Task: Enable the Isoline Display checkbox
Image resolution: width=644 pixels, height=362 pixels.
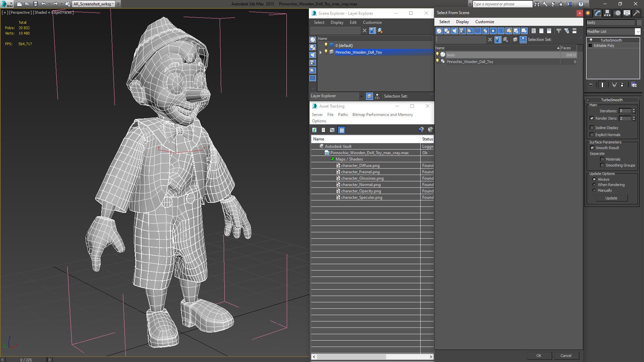Action: (592, 128)
